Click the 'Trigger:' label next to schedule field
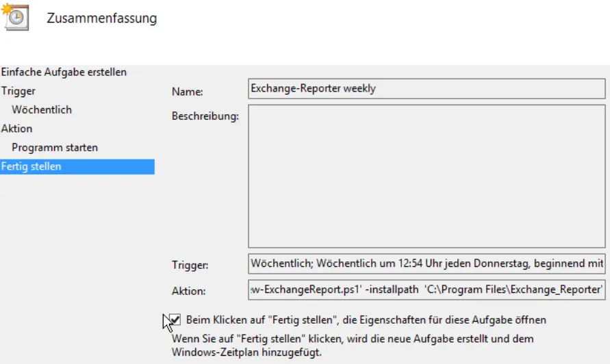 tap(190, 265)
